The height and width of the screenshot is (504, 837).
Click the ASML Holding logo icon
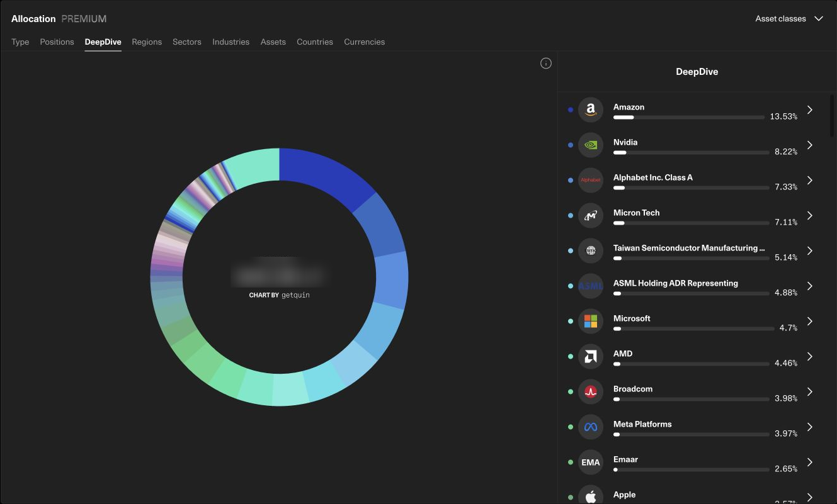point(591,286)
